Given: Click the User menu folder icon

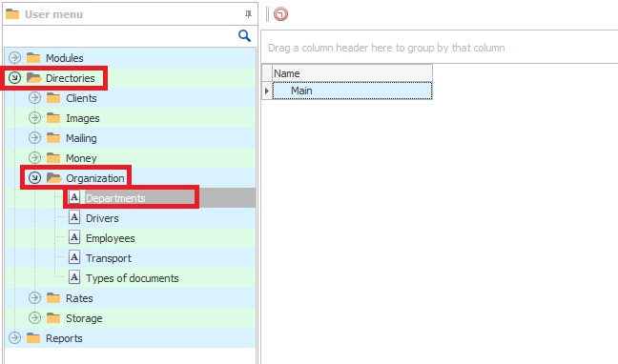Looking at the screenshot, I should (x=12, y=14).
